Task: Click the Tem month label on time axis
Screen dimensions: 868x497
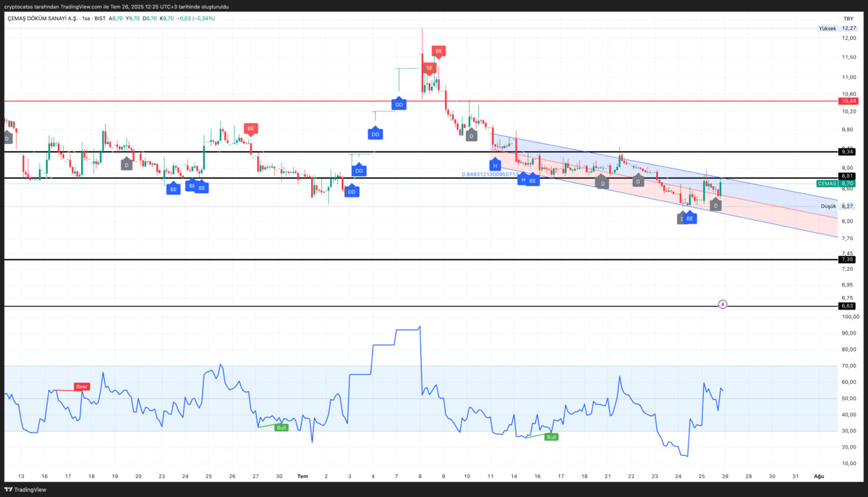Action: tap(302, 476)
